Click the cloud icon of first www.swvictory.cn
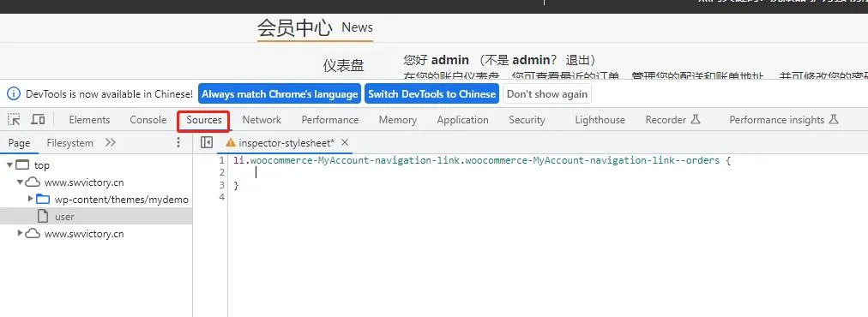The image size is (868, 317). tap(33, 182)
